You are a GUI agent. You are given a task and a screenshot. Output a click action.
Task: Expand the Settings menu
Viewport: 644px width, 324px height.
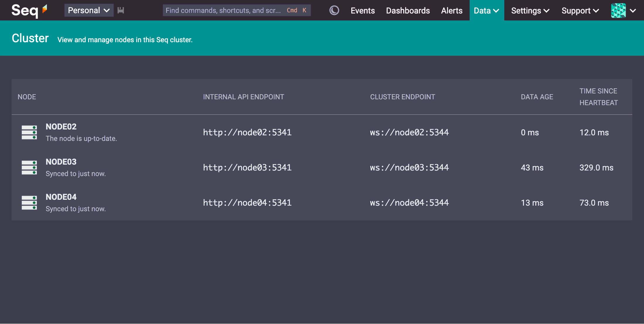[530, 11]
